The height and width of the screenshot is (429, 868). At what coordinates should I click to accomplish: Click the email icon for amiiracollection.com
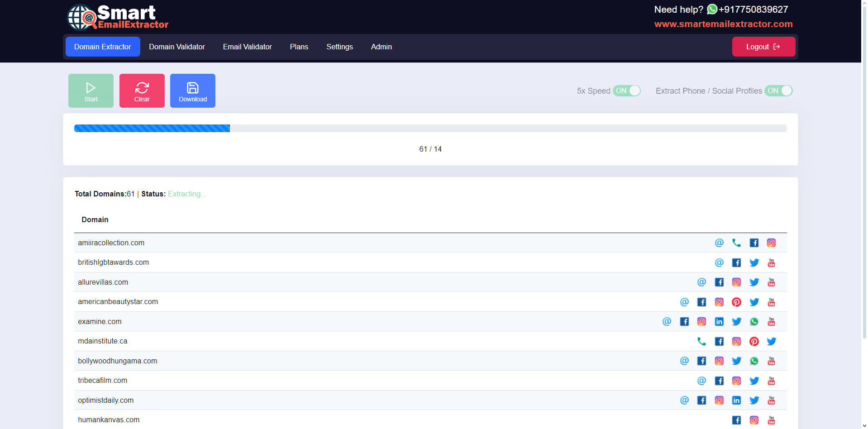click(x=719, y=243)
